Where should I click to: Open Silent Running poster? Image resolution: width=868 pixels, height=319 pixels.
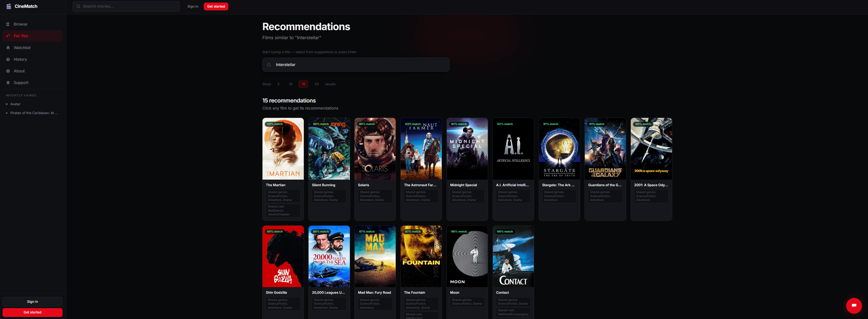tap(329, 148)
